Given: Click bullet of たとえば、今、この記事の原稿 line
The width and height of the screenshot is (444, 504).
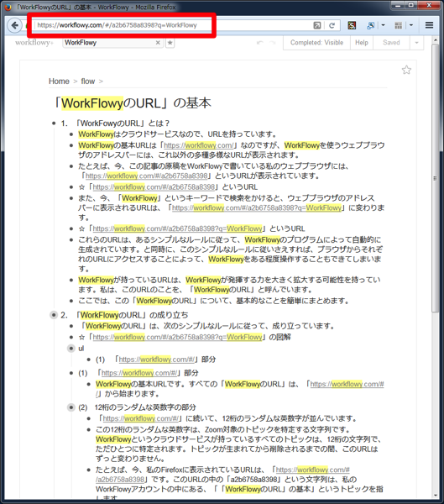Looking at the screenshot, I should [x=71, y=166].
